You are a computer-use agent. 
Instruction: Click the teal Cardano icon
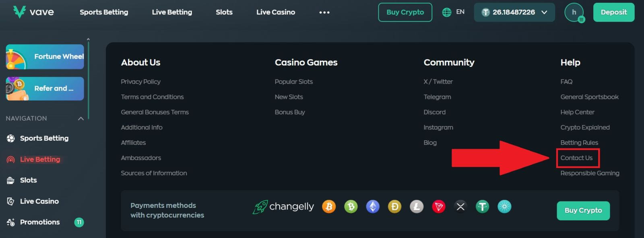click(x=504, y=207)
